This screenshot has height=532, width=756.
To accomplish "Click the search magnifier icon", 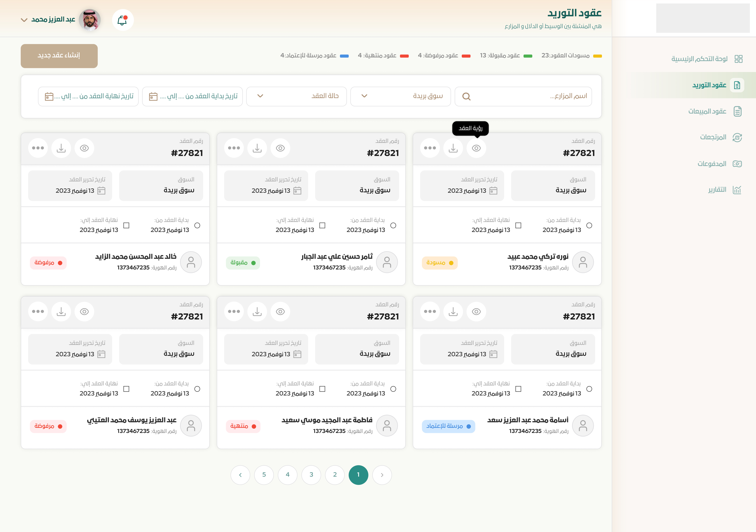I will pyautogui.click(x=466, y=96).
